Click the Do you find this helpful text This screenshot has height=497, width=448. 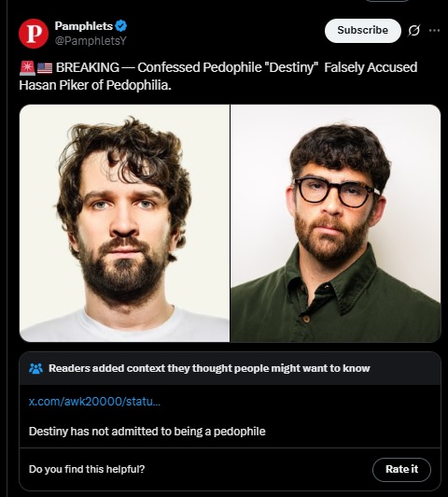point(87,469)
